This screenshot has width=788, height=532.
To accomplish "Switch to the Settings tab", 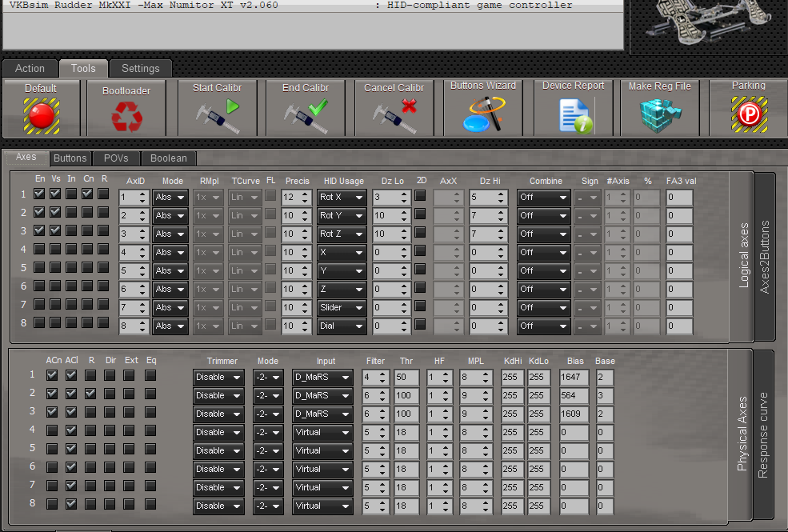I will (x=140, y=68).
